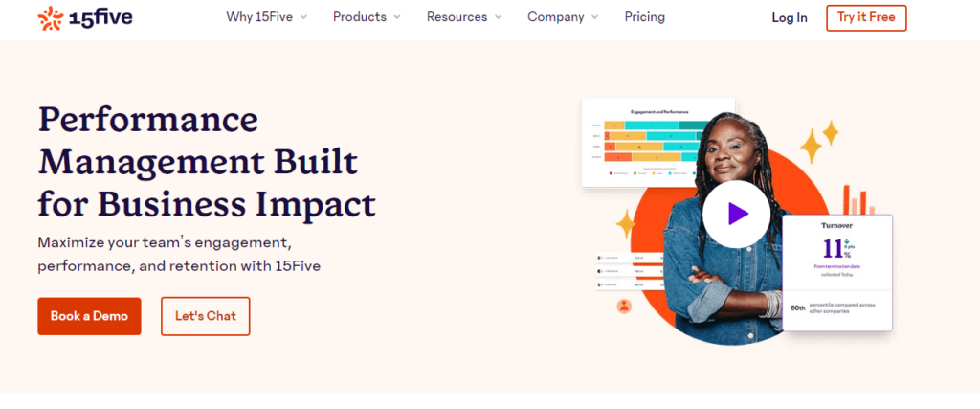Click the Let's Chat button

coord(205,316)
